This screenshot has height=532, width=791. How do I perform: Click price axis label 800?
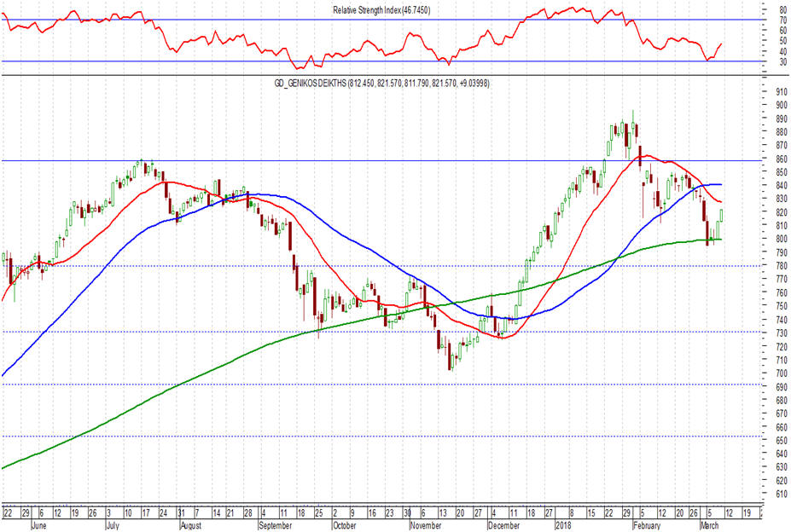(x=782, y=239)
